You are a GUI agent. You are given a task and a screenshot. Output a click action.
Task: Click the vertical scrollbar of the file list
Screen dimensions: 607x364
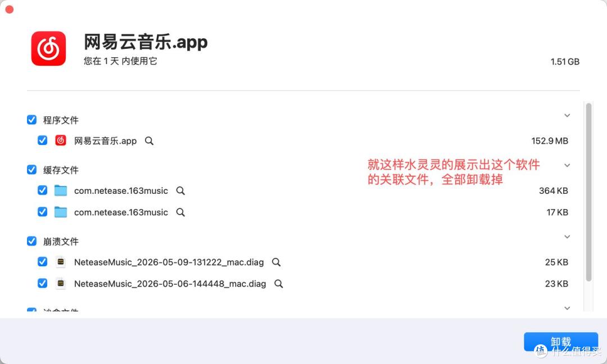point(588,192)
